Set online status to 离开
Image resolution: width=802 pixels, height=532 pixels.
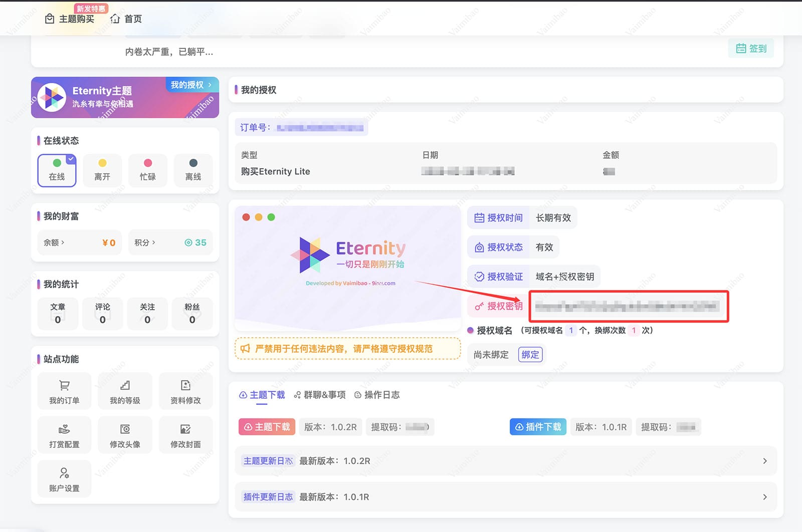tap(102, 170)
